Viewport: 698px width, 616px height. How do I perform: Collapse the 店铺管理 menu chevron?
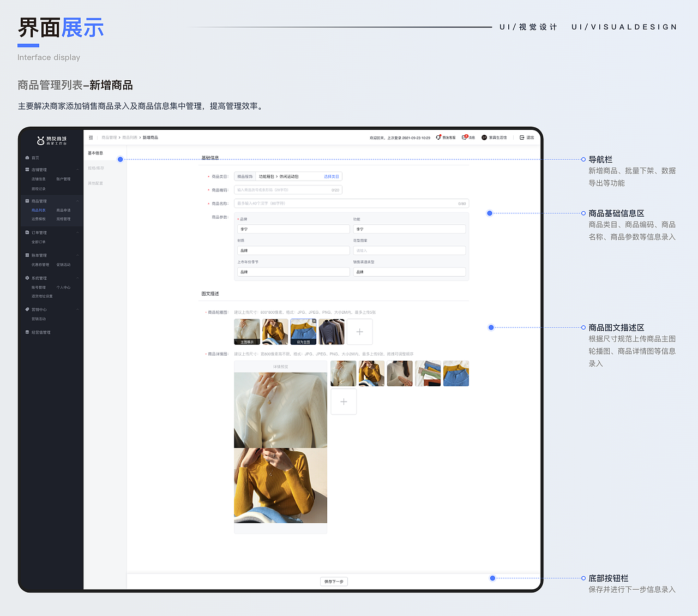77,170
